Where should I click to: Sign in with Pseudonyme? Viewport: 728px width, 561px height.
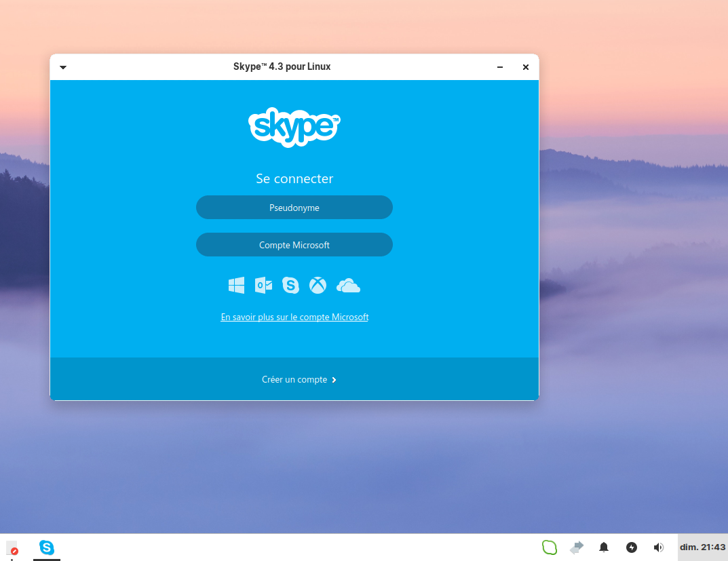click(x=294, y=208)
